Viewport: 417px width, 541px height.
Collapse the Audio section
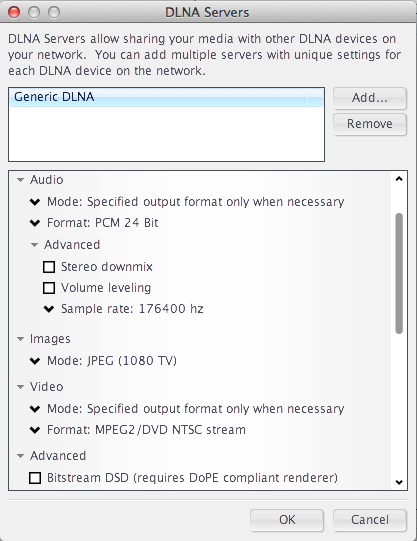(x=21, y=180)
